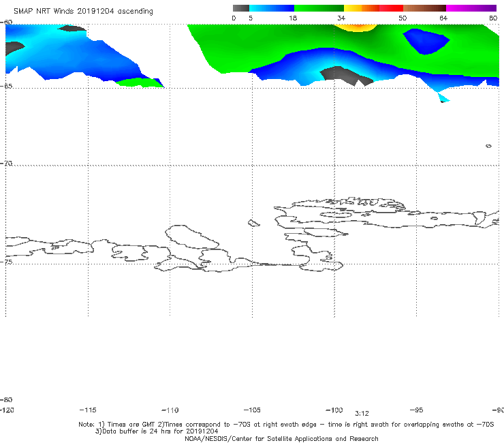Click the brown colorbar segment
Image resolution: width=504 pixels, height=443 pixels.
click(424, 8)
